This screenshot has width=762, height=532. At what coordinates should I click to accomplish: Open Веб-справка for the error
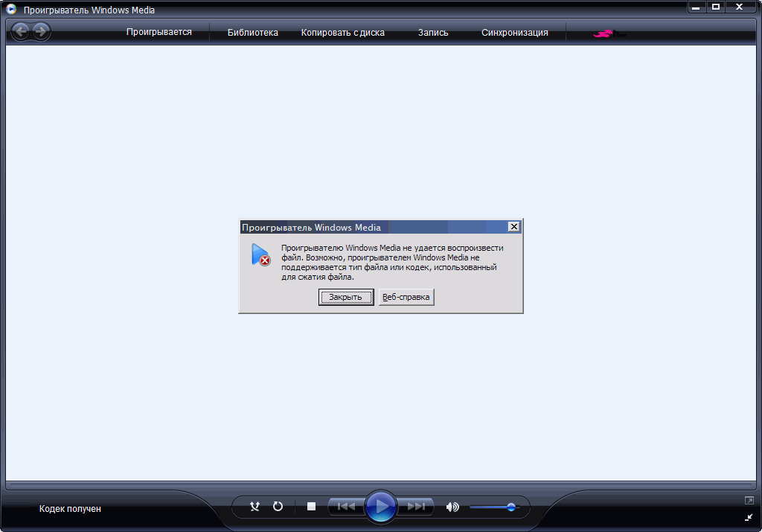[x=406, y=297]
